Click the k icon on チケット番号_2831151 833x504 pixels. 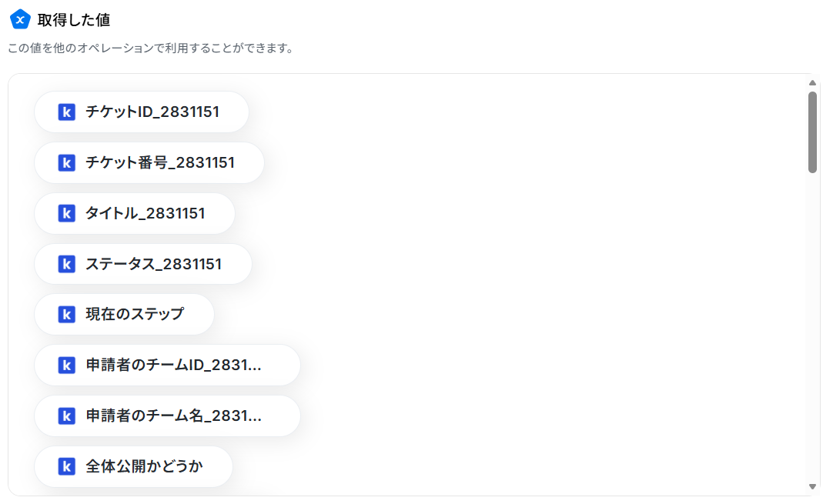(x=66, y=162)
